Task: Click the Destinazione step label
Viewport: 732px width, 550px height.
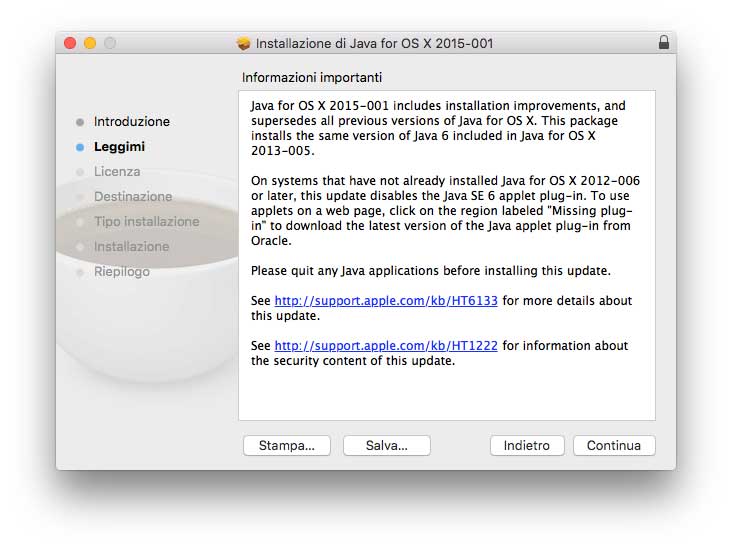Action: (x=133, y=197)
